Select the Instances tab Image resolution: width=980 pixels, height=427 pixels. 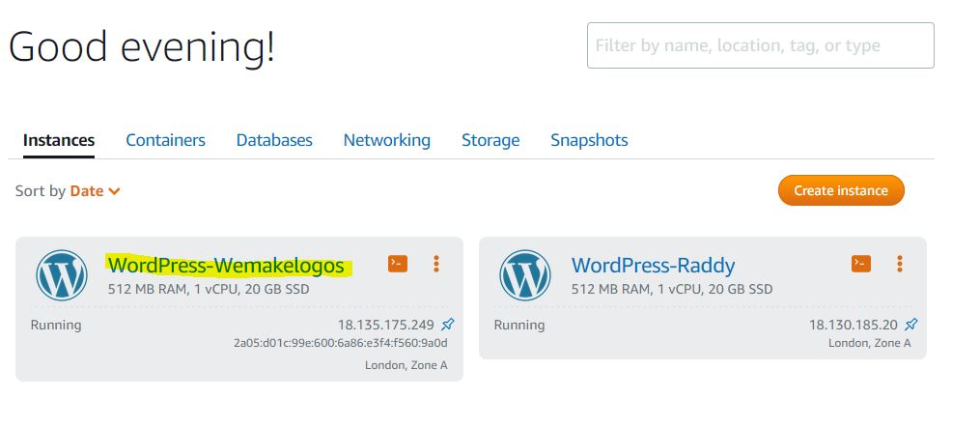(59, 140)
